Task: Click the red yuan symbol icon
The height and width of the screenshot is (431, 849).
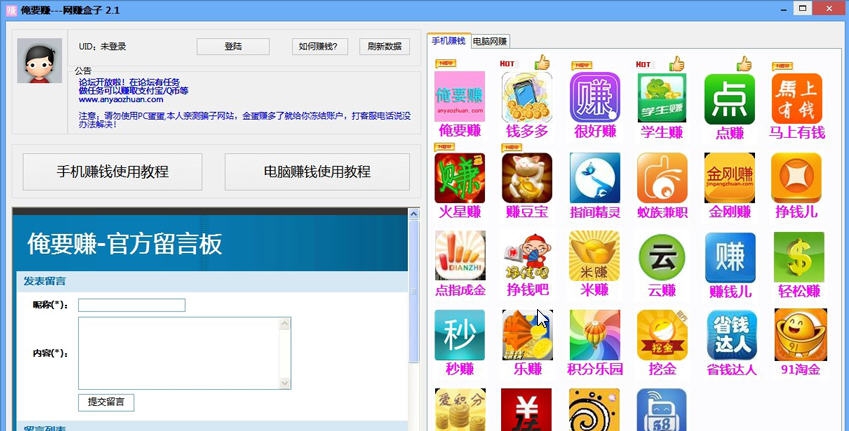Action: point(526,409)
